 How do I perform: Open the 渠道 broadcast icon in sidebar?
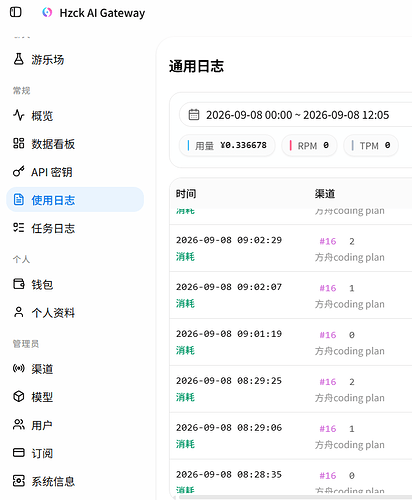(19, 368)
